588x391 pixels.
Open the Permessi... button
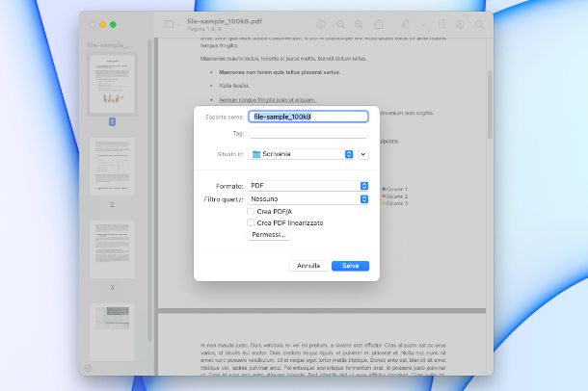pos(269,234)
